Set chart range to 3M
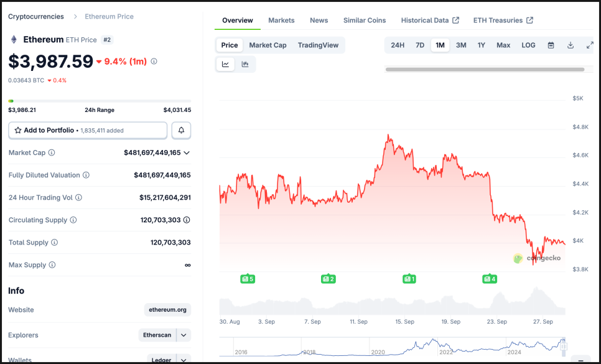This screenshot has width=601, height=364. pos(461,45)
